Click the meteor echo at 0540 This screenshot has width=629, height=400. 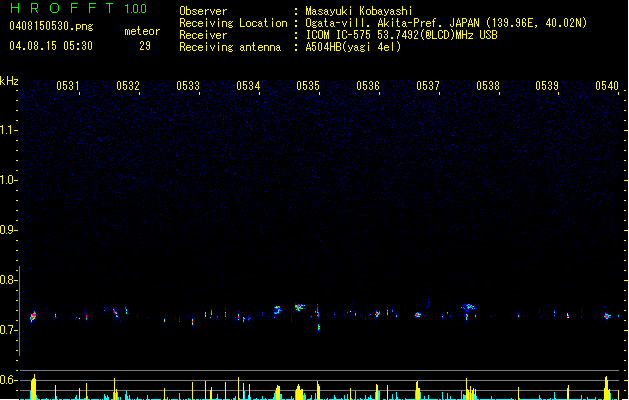[607, 316]
